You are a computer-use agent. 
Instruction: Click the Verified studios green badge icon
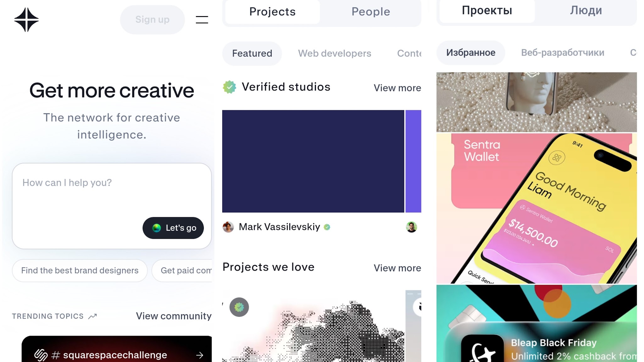(230, 87)
